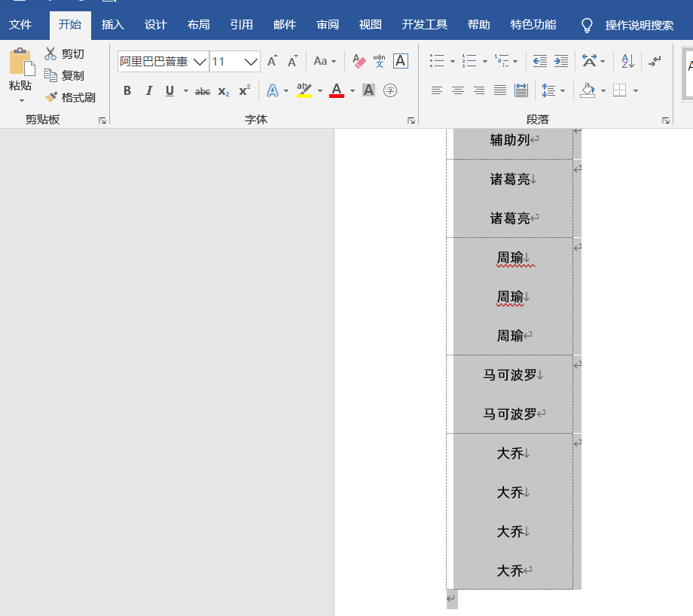Clear all formatting with the eraser icon
This screenshot has height=616, width=693.
coord(359,61)
